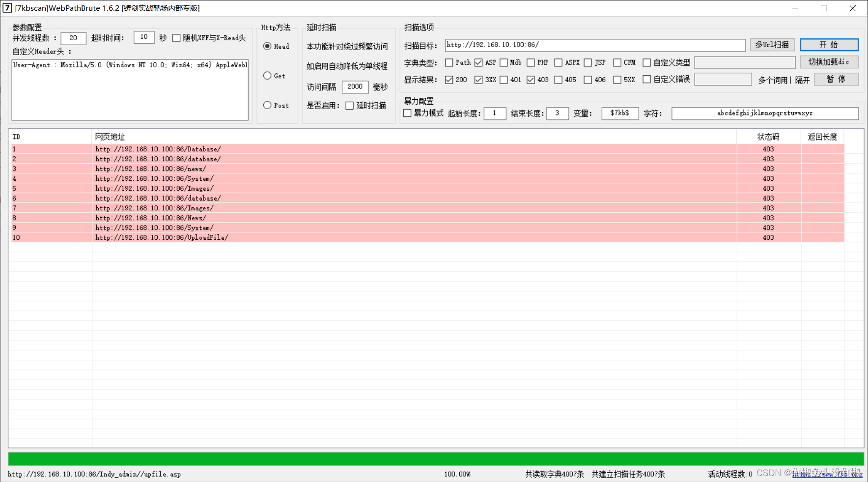Check the Path dictionary type
The height and width of the screenshot is (482, 868).
point(449,62)
